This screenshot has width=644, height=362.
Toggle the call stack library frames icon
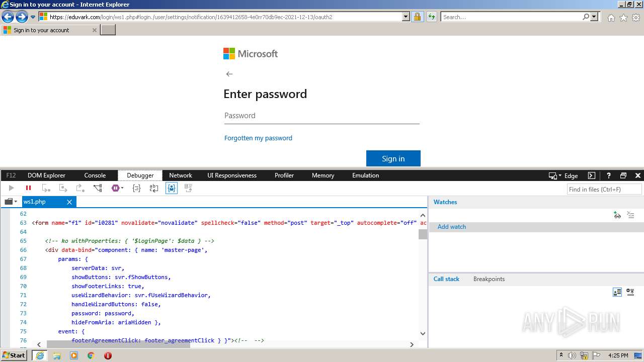point(617,292)
